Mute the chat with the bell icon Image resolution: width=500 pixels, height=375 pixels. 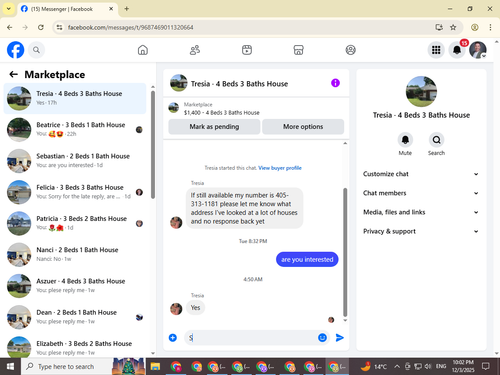[x=405, y=140]
